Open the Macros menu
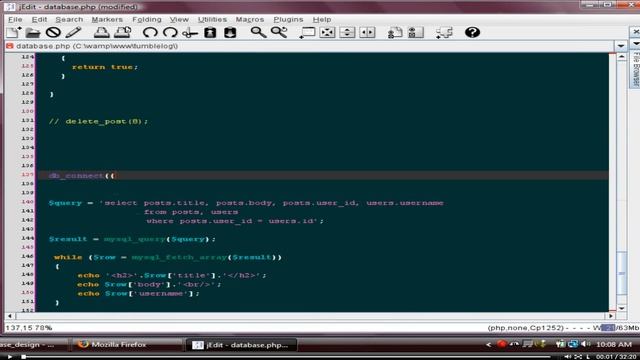Image resolution: width=640 pixels, height=360 pixels. 250,19
